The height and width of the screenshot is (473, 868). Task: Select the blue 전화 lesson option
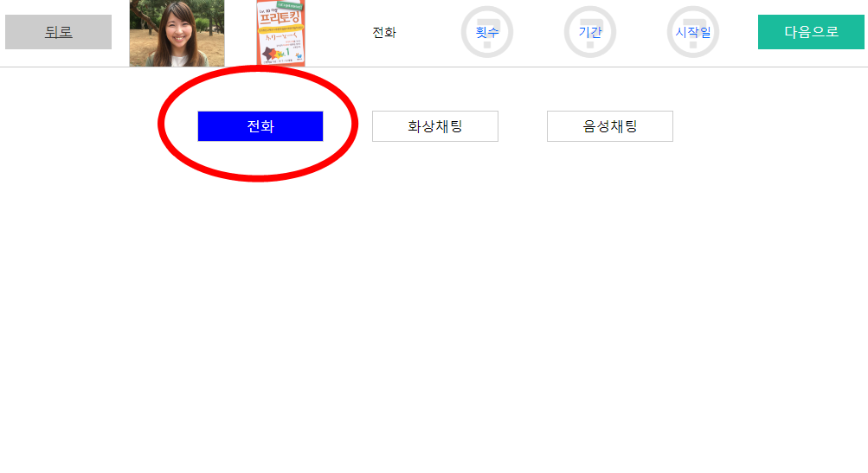[260, 126]
